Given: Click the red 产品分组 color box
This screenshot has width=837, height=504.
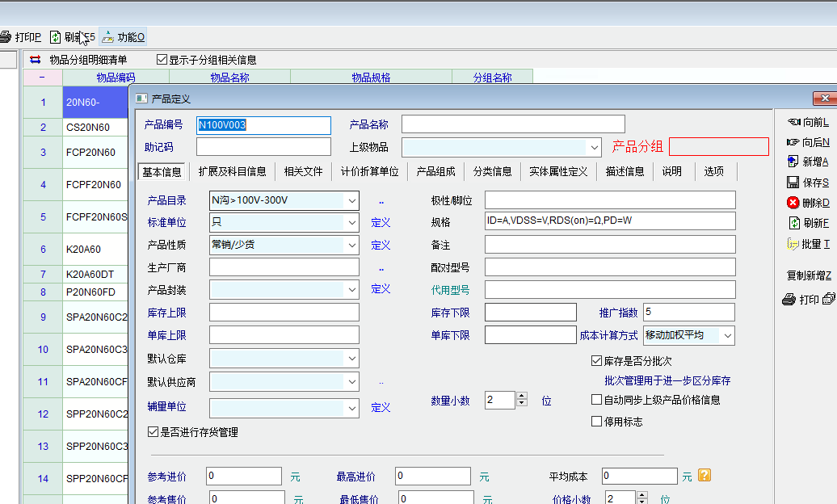Looking at the screenshot, I should (718, 146).
